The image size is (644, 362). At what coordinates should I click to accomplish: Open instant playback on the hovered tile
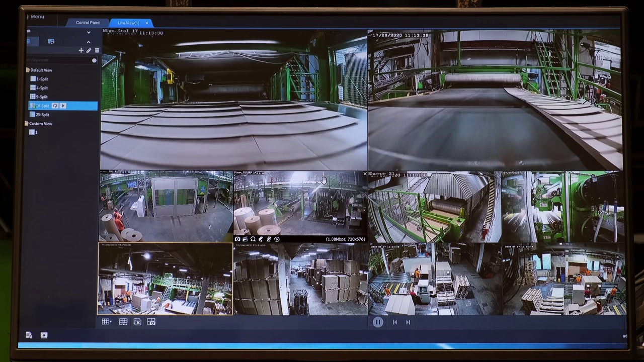pyautogui.click(x=277, y=239)
